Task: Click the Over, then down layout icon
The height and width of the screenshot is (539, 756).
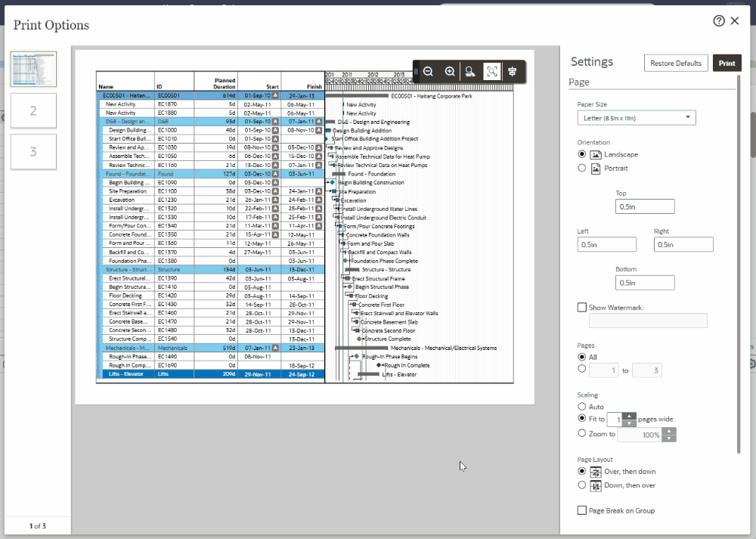Action: click(x=596, y=472)
